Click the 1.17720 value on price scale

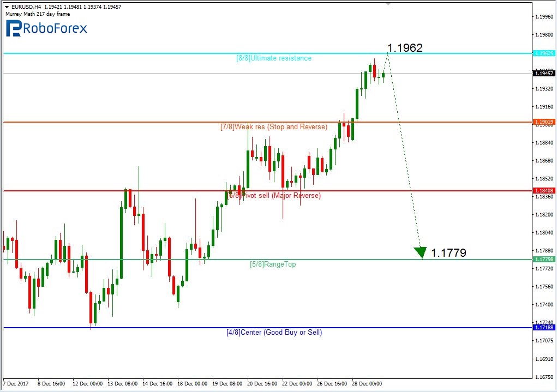(x=544, y=269)
